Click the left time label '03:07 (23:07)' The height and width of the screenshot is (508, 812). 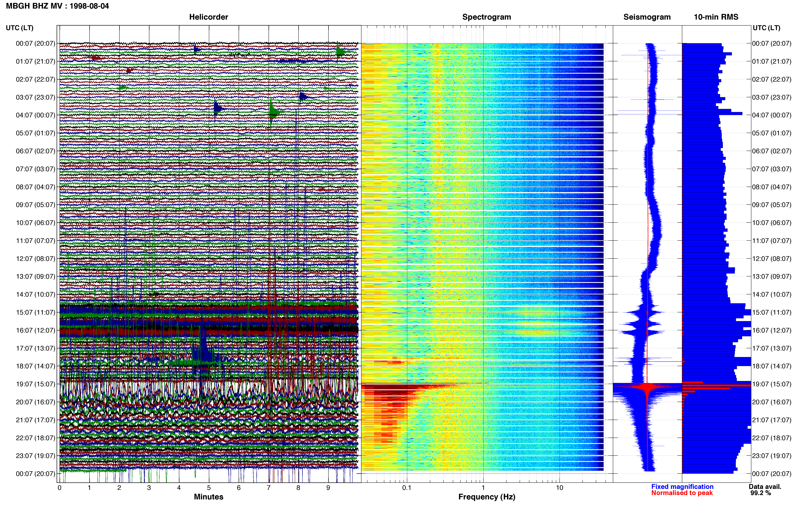[x=36, y=97]
